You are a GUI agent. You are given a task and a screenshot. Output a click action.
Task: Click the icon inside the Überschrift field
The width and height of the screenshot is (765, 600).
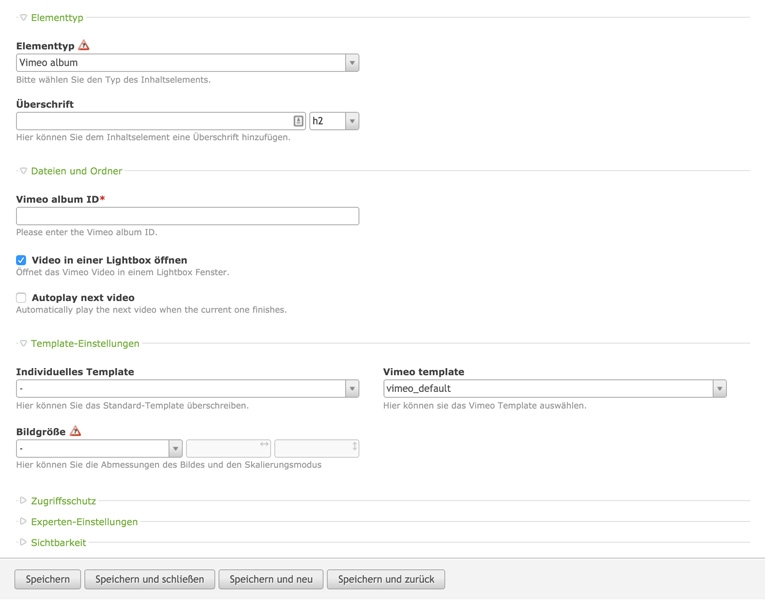click(298, 121)
